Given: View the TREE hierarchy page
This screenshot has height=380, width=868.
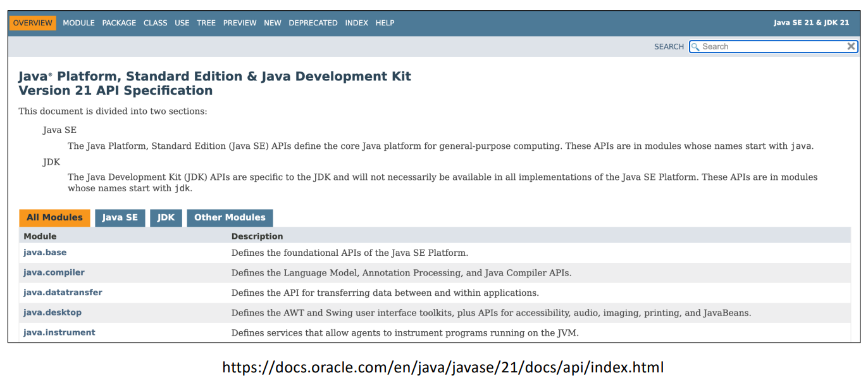Looking at the screenshot, I should coord(206,23).
